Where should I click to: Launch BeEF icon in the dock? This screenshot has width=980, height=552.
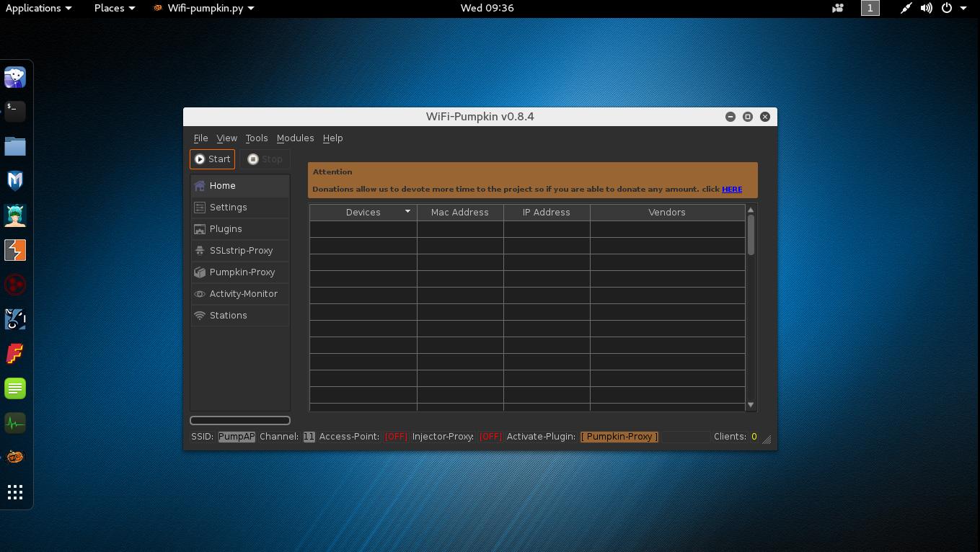tap(15, 319)
